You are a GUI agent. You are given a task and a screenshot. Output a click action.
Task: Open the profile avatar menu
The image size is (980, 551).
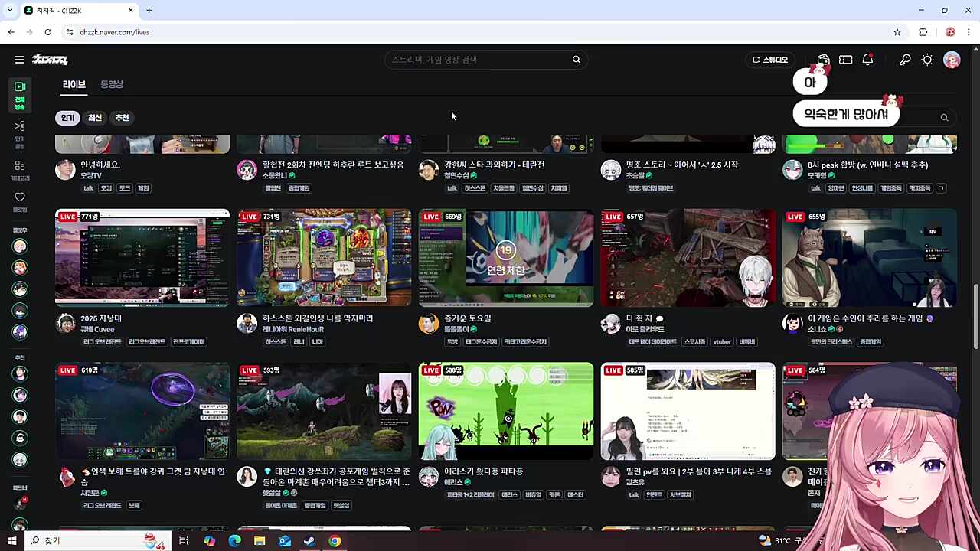[952, 60]
